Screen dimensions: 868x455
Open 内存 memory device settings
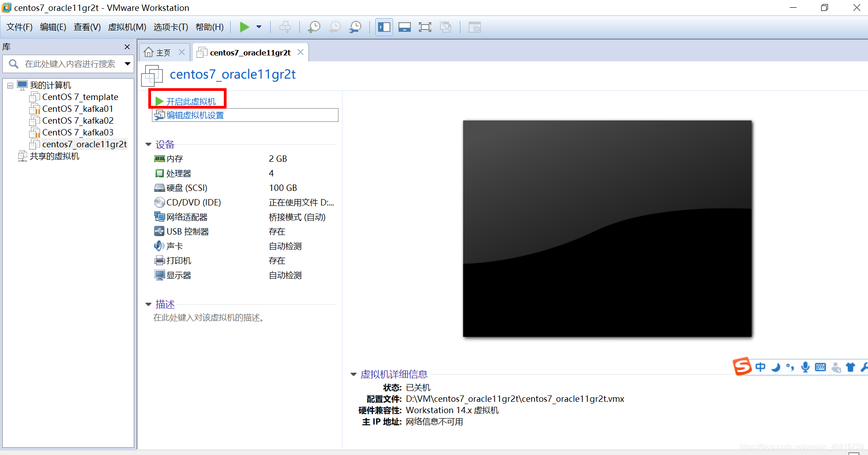click(175, 159)
